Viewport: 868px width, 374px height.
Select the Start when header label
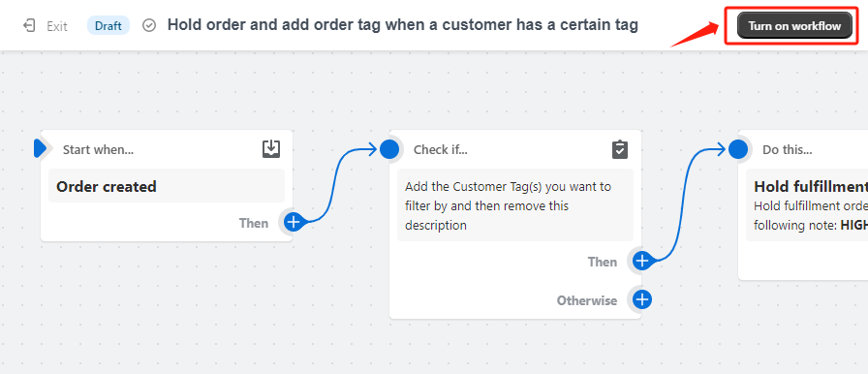(98, 149)
